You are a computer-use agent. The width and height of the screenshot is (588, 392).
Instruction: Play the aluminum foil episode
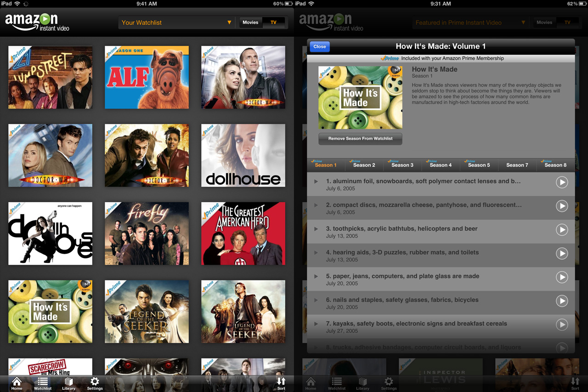coord(562,182)
